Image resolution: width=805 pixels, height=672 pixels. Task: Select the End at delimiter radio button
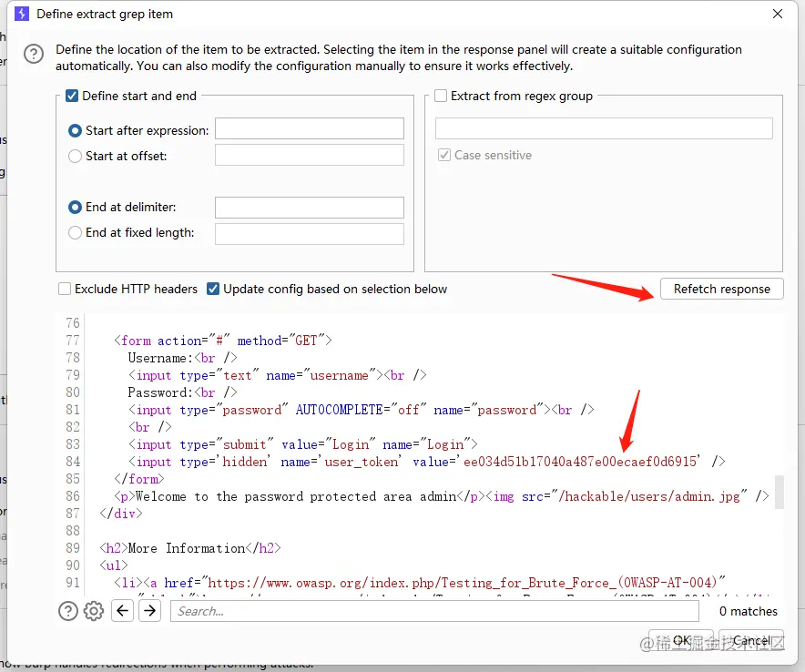click(75, 208)
